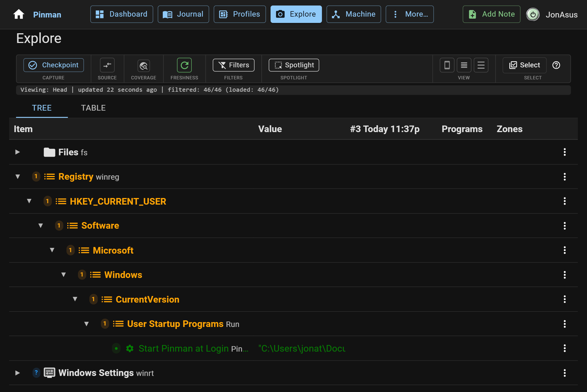Click the "C:\Users\jonat\Docu value

coord(302,348)
